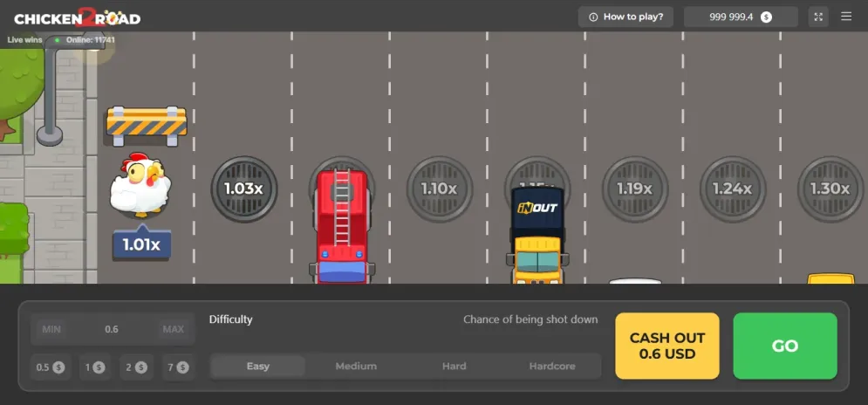Open the hamburger menu icon
Viewport: 868px width, 405px height.
click(x=846, y=17)
